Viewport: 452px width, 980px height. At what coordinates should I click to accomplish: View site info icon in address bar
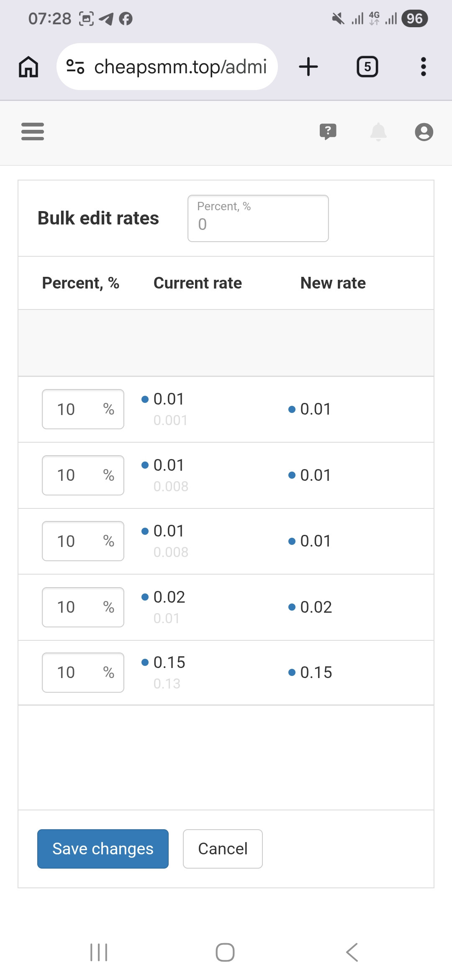[x=76, y=67]
